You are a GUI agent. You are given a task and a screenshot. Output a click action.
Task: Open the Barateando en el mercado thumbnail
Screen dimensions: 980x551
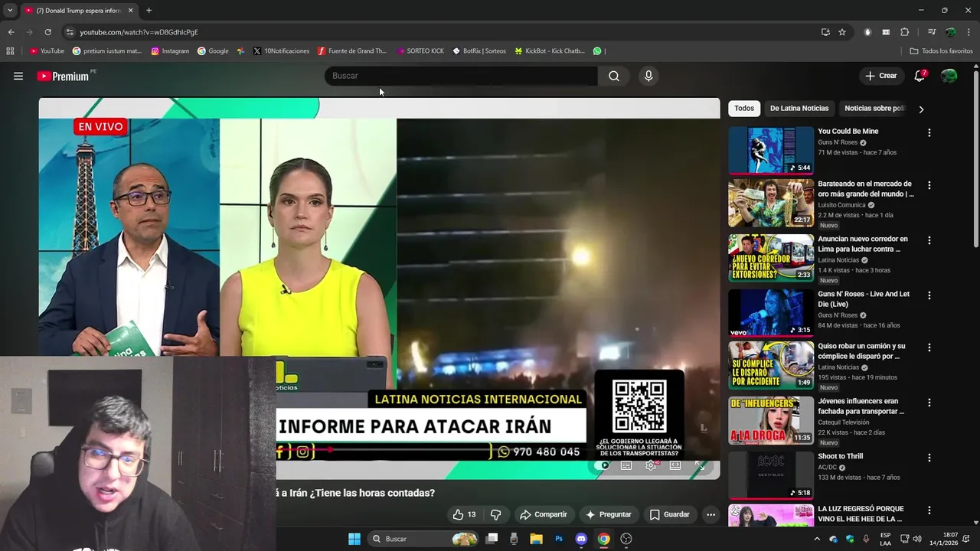pyautogui.click(x=771, y=203)
